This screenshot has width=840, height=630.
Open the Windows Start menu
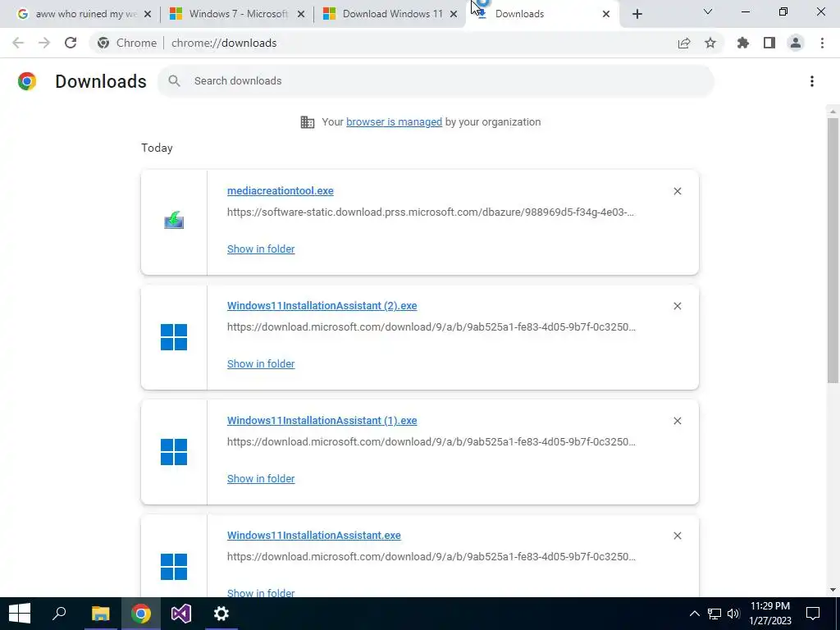coord(20,614)
